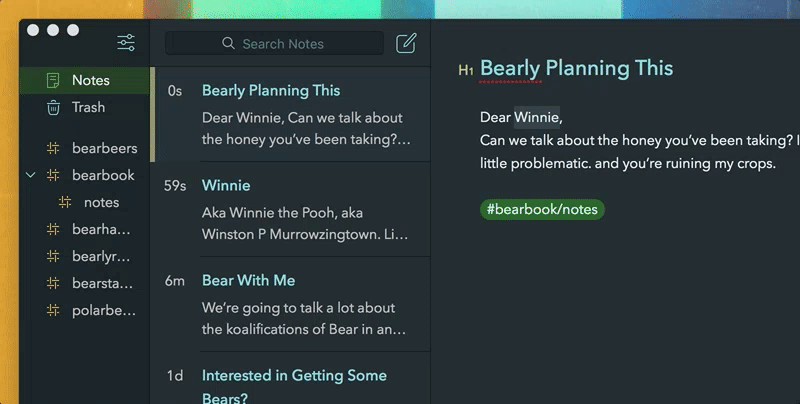Click the bearbeers tag hash icon

[x=53, y=149]
